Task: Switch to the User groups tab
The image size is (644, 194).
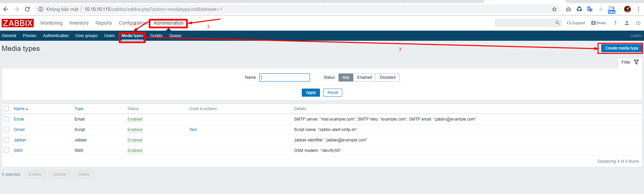Action: click(86, 36)
